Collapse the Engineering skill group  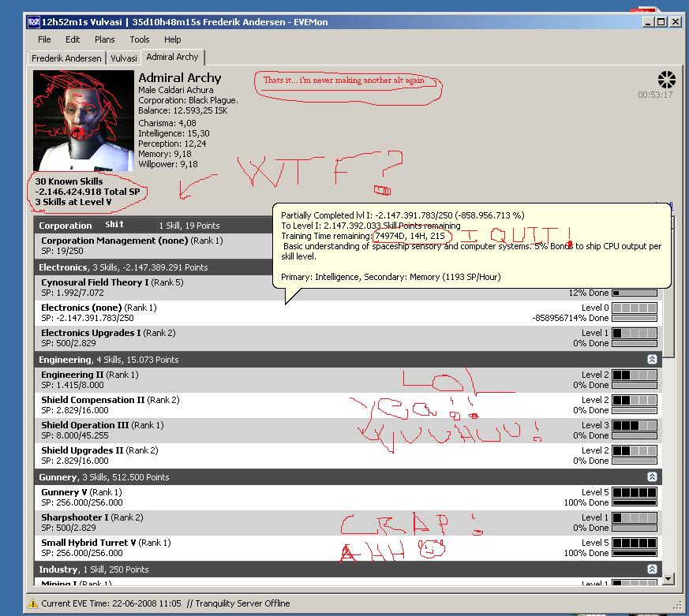click(x=652, y=359)
